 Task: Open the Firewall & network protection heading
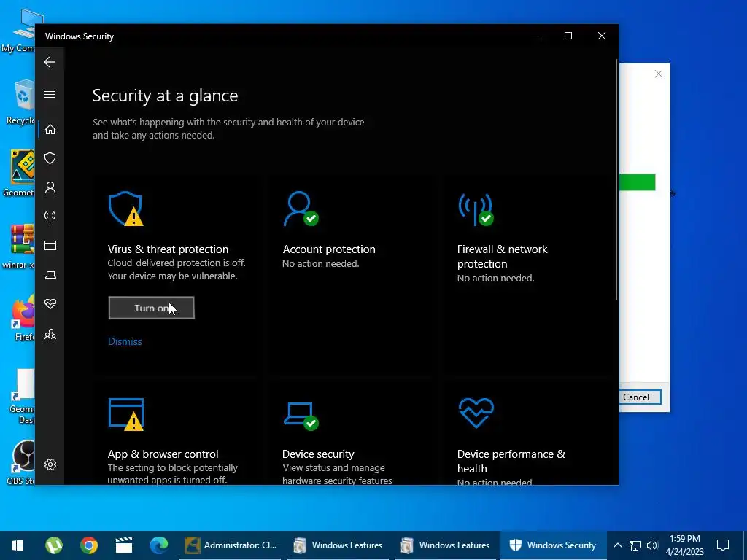pos(502,256)
